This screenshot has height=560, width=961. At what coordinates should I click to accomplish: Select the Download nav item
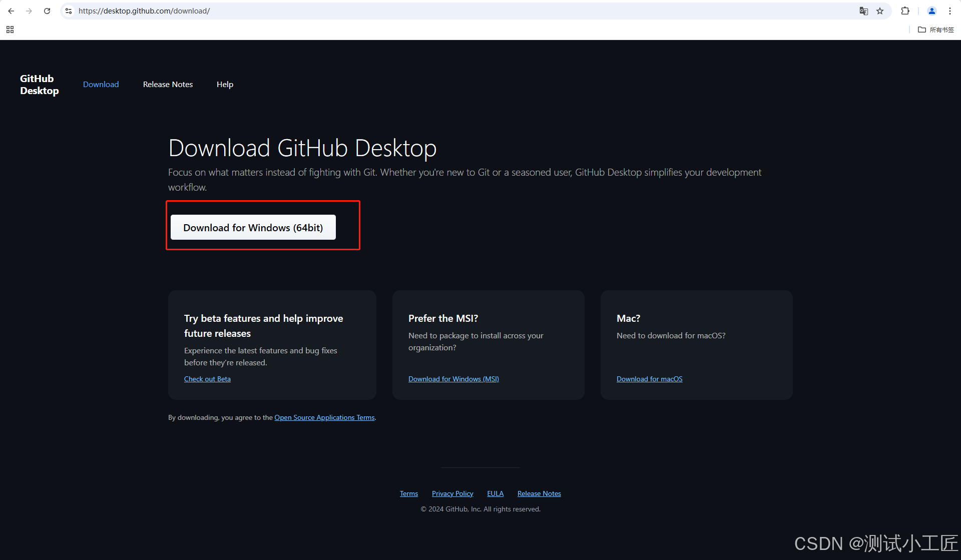click(101, 85)
